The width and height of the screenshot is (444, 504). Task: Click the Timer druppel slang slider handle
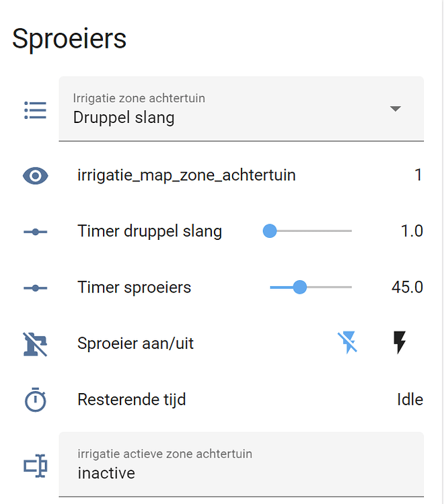(x=270, y=231)
